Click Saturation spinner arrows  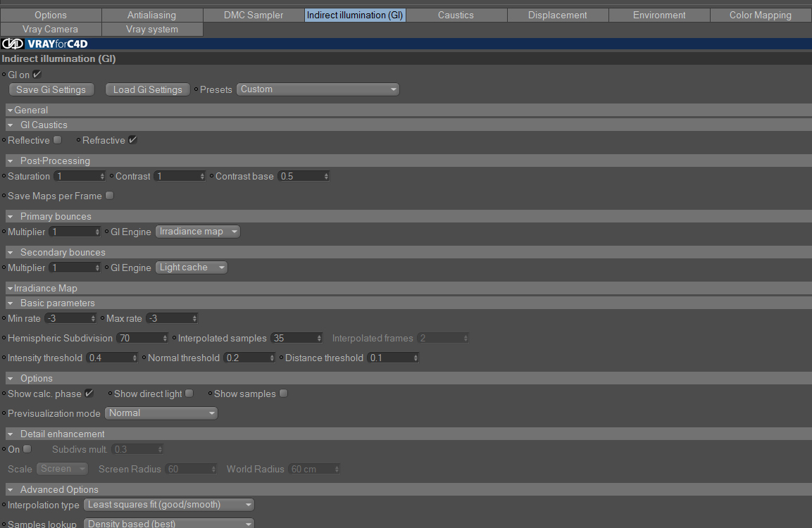(x=102, y=177)
